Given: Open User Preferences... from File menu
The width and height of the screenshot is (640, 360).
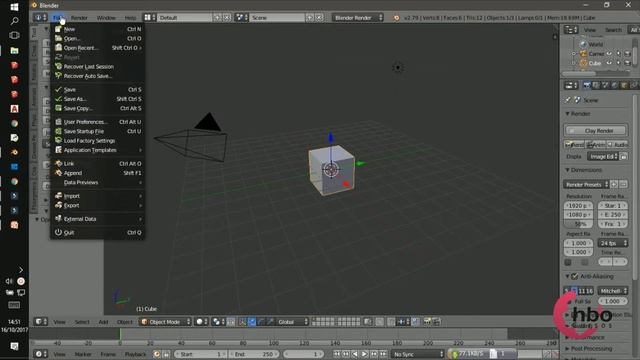Looking at the screenshot, I should 98,122.
